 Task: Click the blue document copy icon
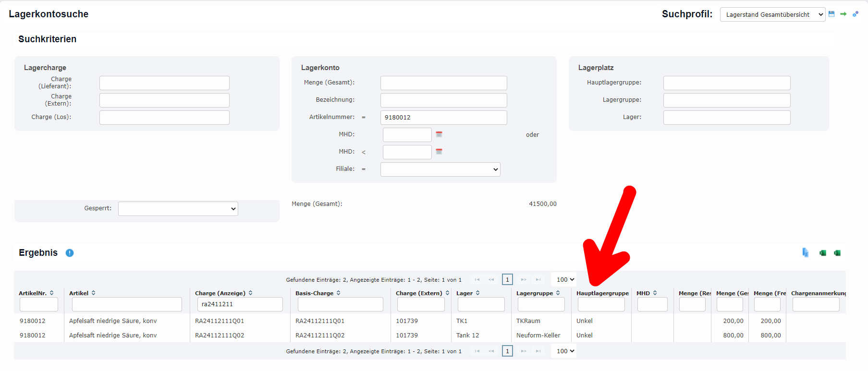click(x=805, y=252)
